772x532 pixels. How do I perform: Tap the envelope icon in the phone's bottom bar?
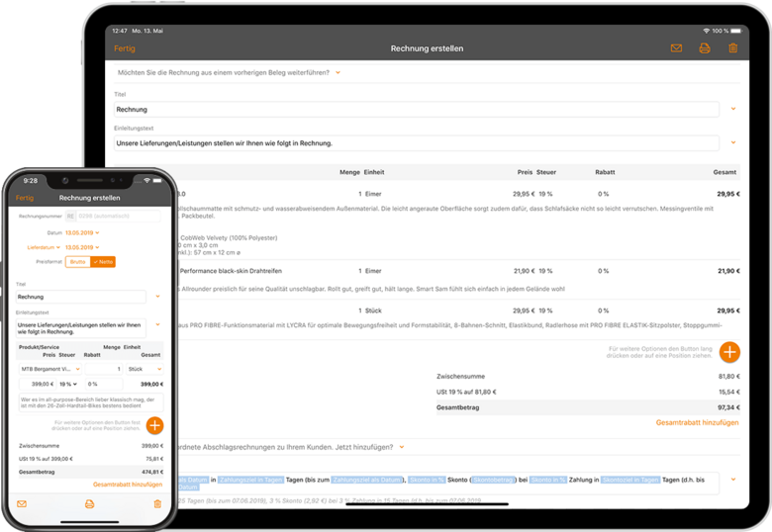point(22,503)
